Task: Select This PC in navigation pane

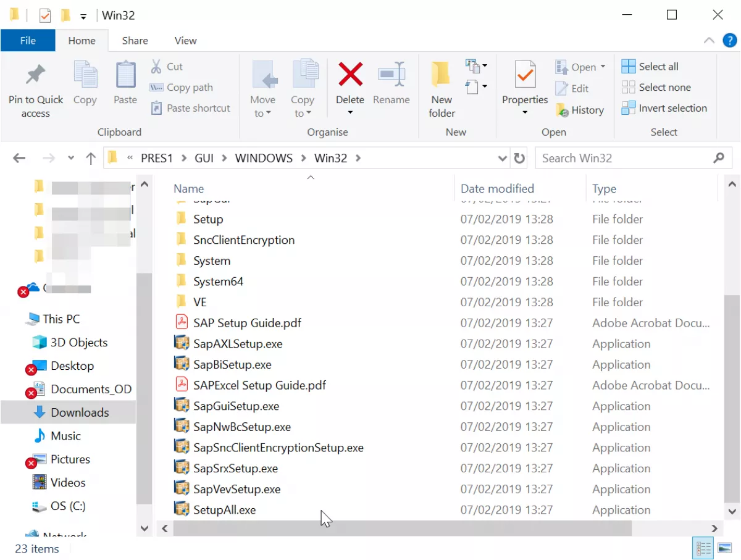Action: [61, 319]
